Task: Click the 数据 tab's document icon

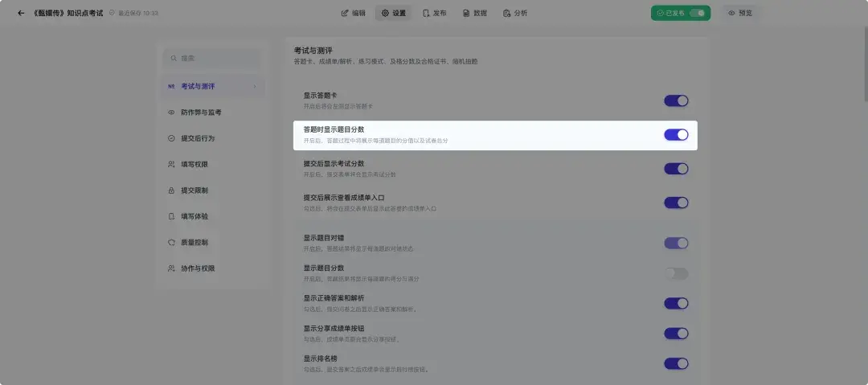Action: 466,14
